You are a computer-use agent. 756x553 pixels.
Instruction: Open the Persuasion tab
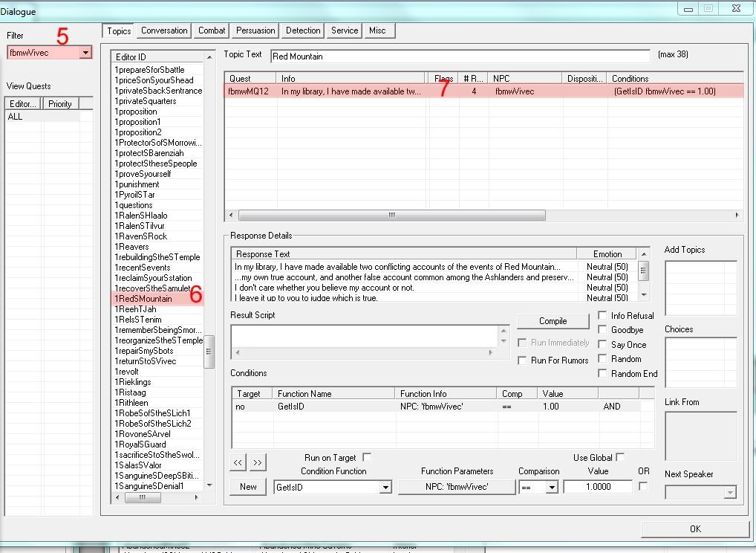coord(255,30)
